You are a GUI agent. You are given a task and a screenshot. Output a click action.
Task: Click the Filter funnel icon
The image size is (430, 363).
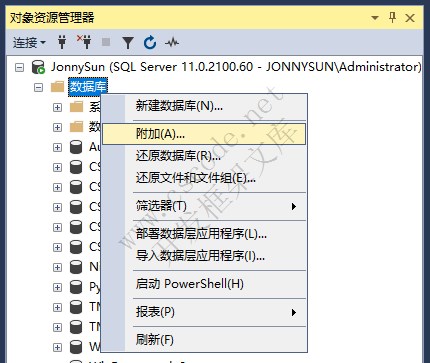(x=128, y=43)
